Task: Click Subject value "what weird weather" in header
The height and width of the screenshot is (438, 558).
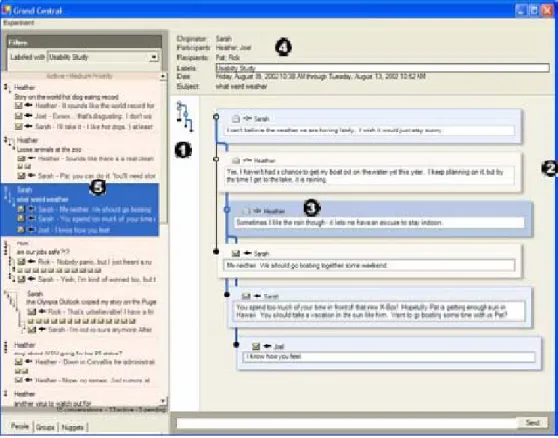Action: (x=241, y=86)
